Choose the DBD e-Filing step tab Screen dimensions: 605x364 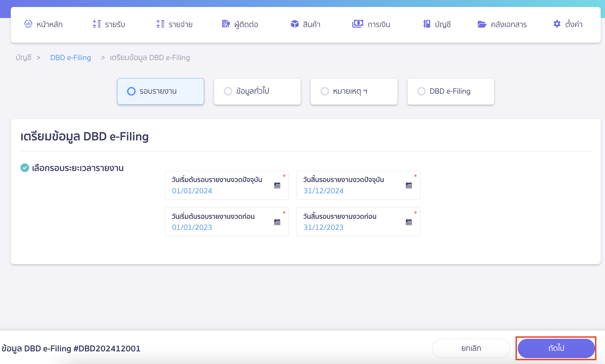click(x=451, y=91)
